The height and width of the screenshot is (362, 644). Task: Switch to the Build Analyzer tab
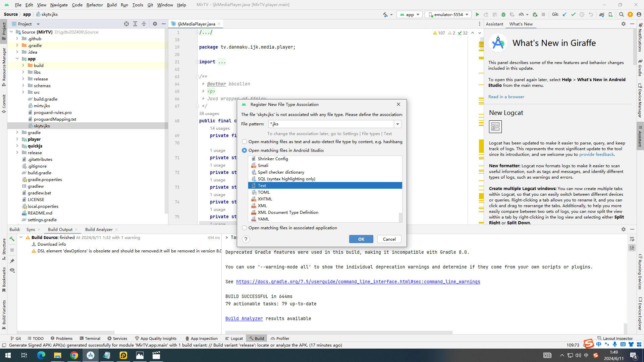pyautogui.click(x=99, y=230)
